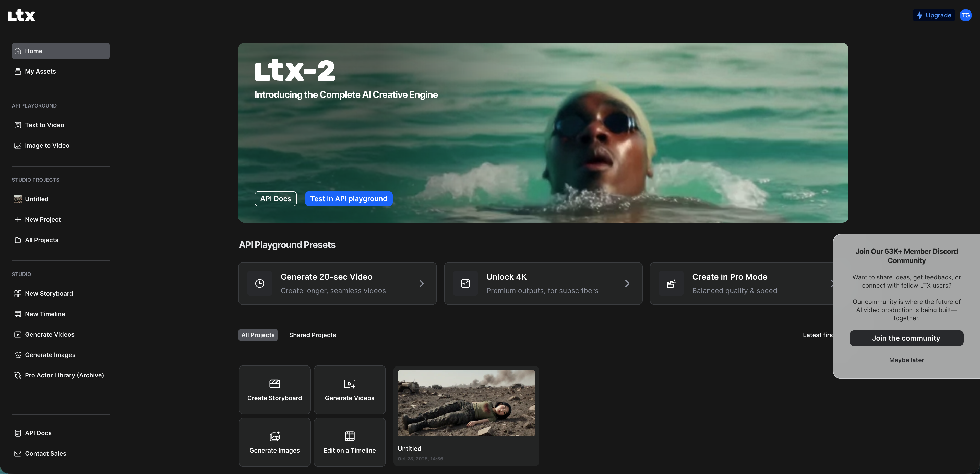
Task: Switch to Shared Projects tab
Action: (x=312, y=335)
